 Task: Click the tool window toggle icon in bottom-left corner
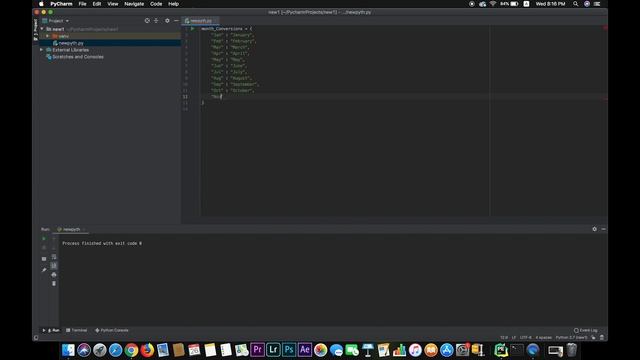pos(36,338)
